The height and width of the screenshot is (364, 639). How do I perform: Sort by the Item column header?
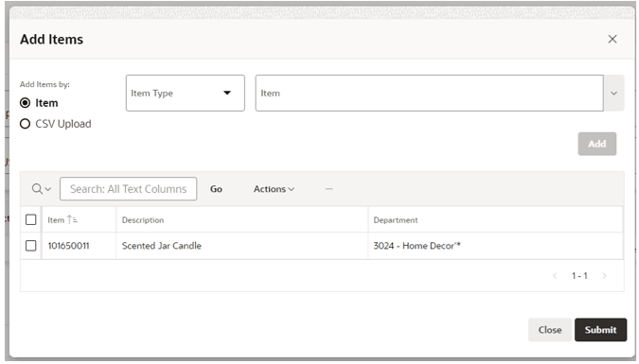click(62, 220)
